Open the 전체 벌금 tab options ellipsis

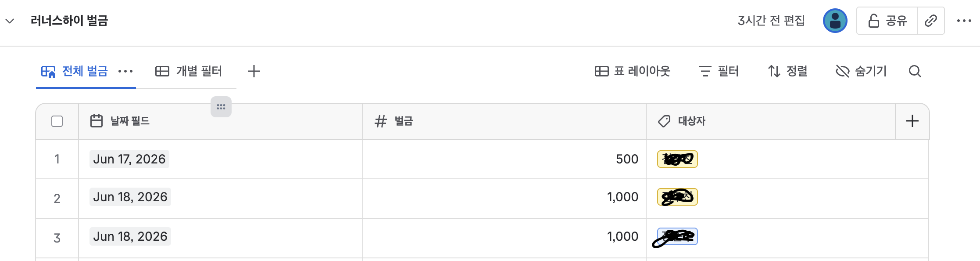coord(125,71)
